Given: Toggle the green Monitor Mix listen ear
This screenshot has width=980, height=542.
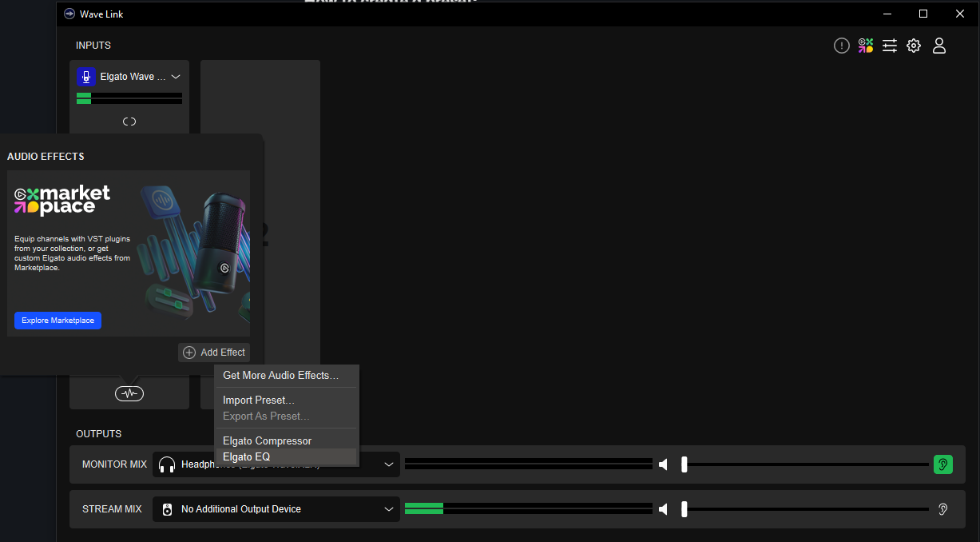Looking at the screenshot, I should (942, 464).
